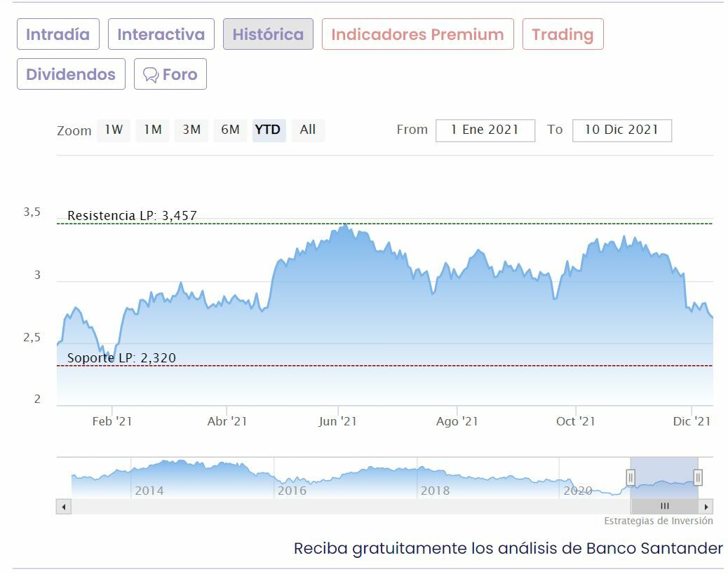Choose the 3M zoom range

(x=191, y=130)
